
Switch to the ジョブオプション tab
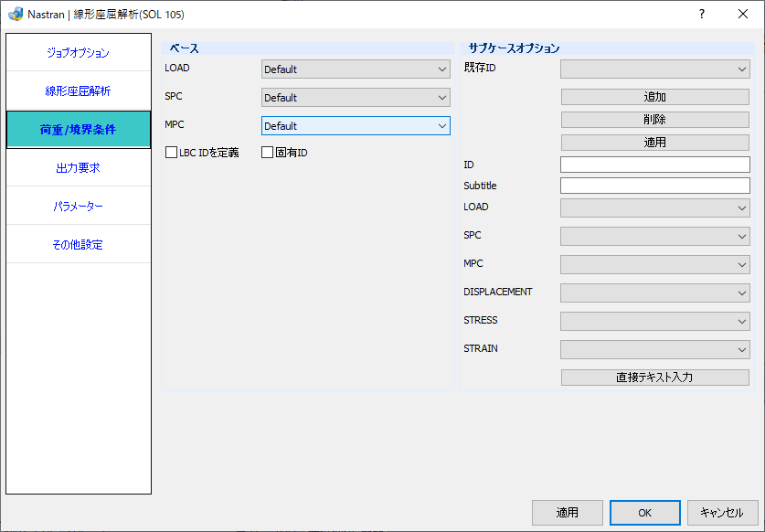[x=79, y=53]
